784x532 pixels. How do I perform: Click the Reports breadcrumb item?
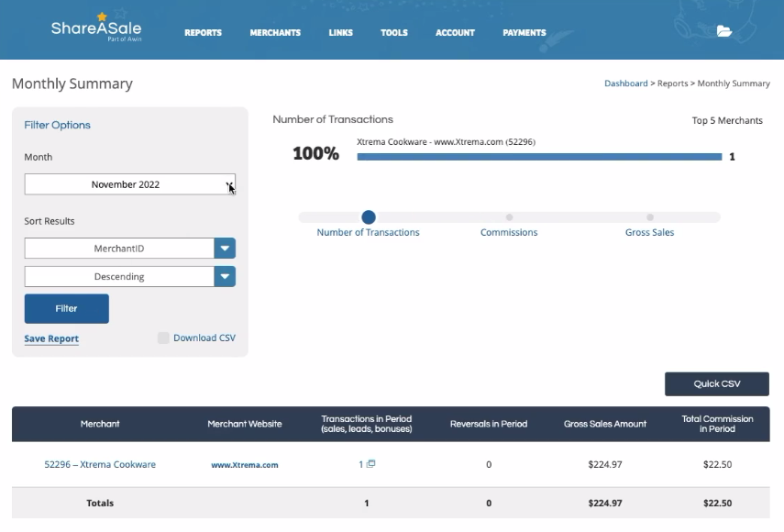672,83
